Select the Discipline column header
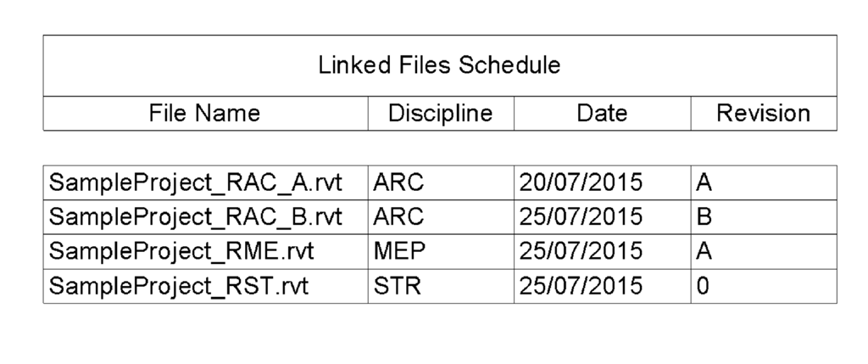The width and height of the screenshot is (868, 364). (440, 114)
